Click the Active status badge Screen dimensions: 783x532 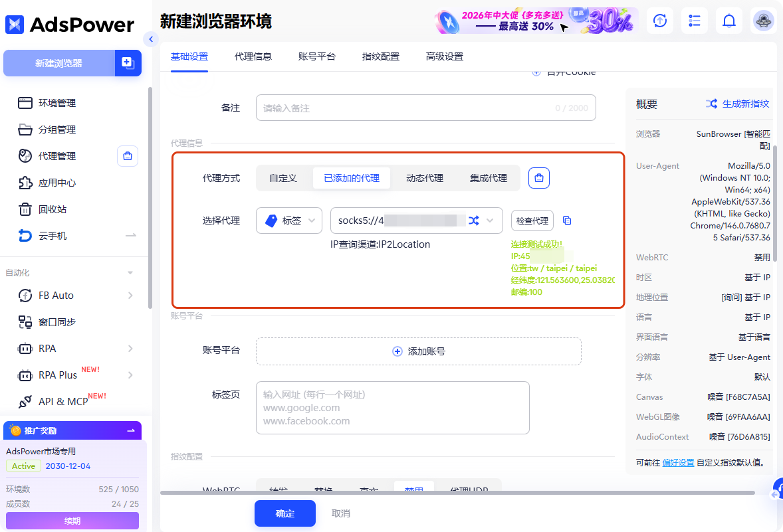tap(23, 466)
